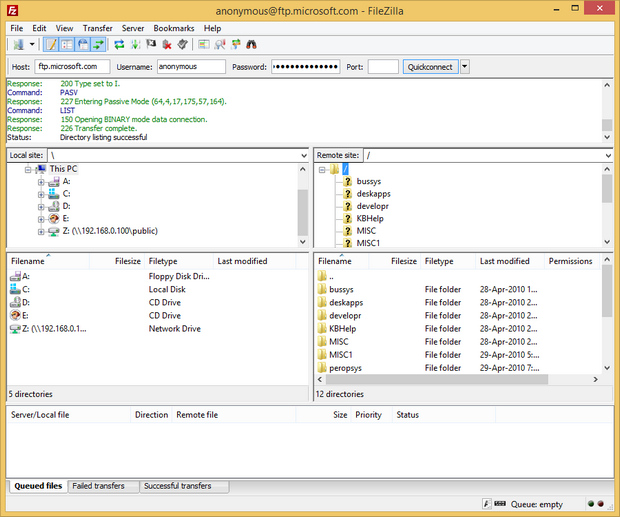Click the Quickconnect button

point(430,67)
